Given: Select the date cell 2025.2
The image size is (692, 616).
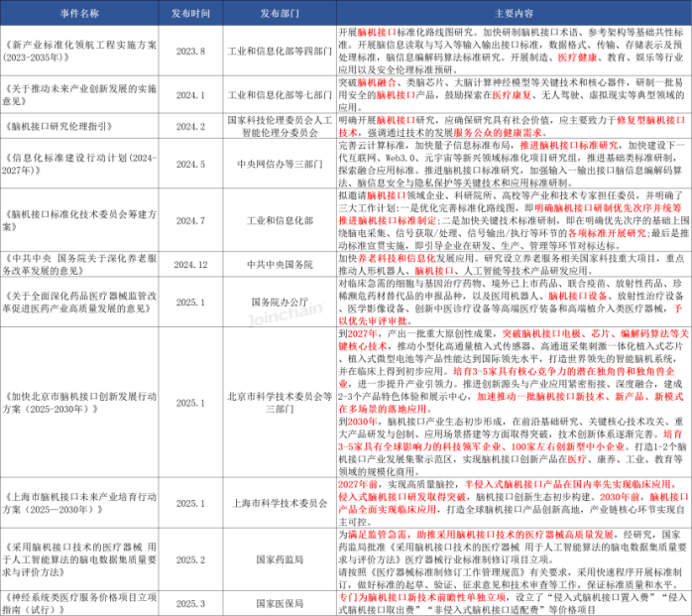Looking at the screenshot, I should 190,559.
